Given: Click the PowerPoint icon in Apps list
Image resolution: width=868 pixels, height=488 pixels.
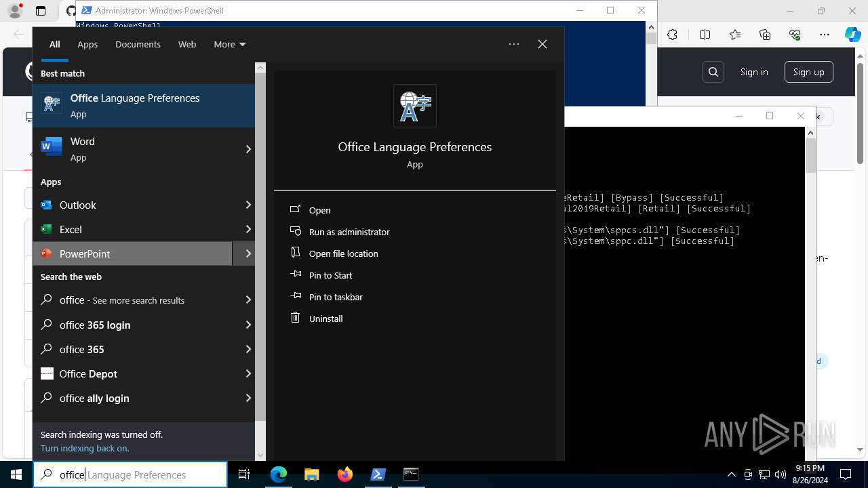Looking at the screenshot, I should [x=46, y=253].
